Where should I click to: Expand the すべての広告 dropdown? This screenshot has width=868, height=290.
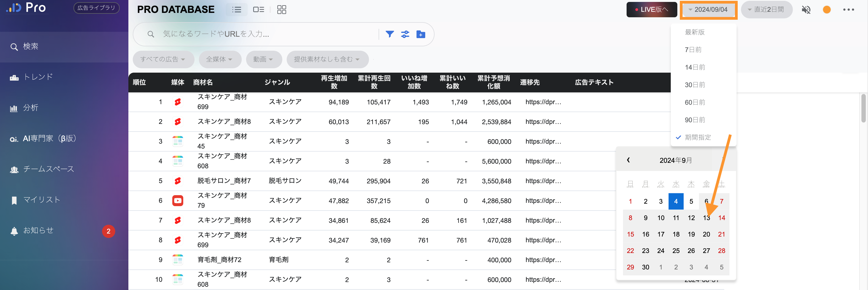coord(163,59)
